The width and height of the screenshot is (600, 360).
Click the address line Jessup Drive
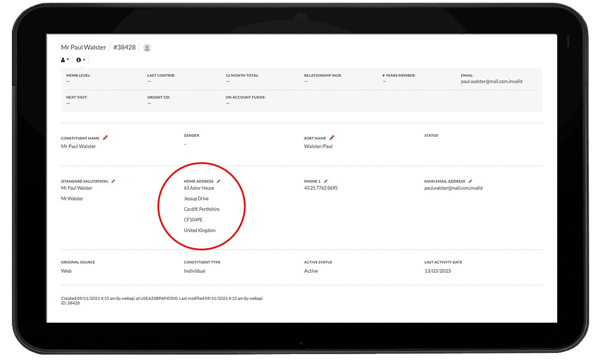pos(196,199)
